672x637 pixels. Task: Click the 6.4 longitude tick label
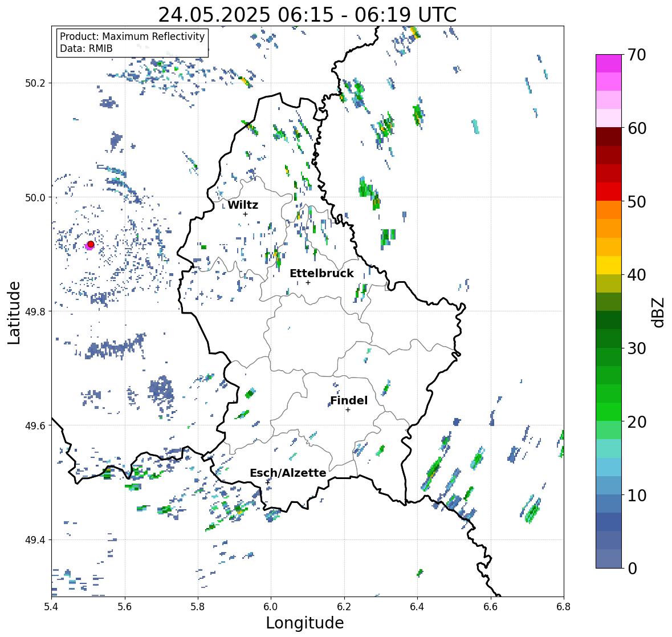tap(417, 607)
